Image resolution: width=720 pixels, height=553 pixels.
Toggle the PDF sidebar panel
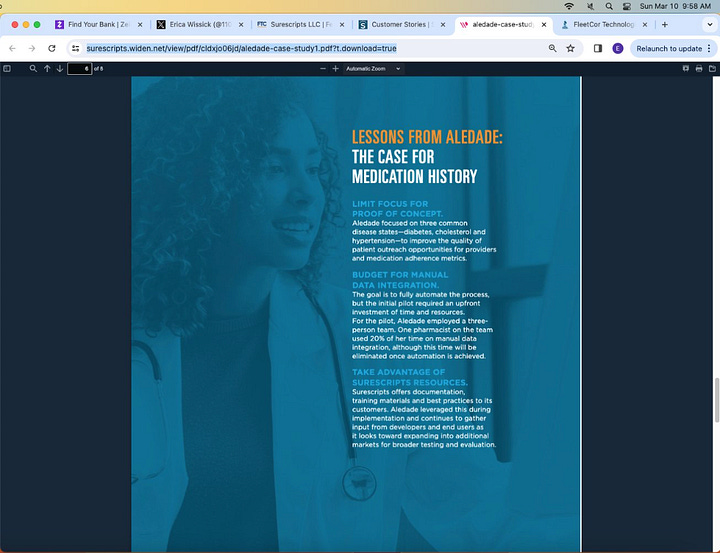tap(7, 69)
